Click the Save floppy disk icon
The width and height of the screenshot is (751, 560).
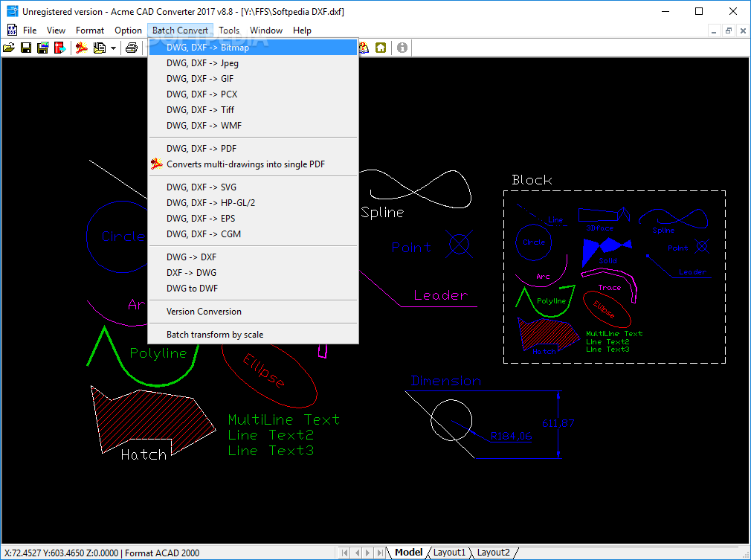(x=26, y=48)
